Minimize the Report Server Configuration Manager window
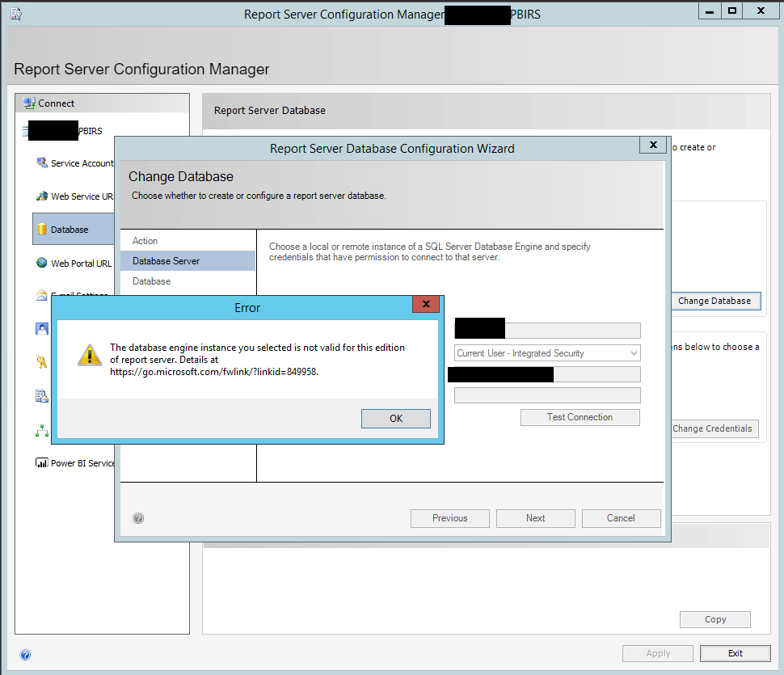This screenshot has height=675, width=784. tap(710, 11)
